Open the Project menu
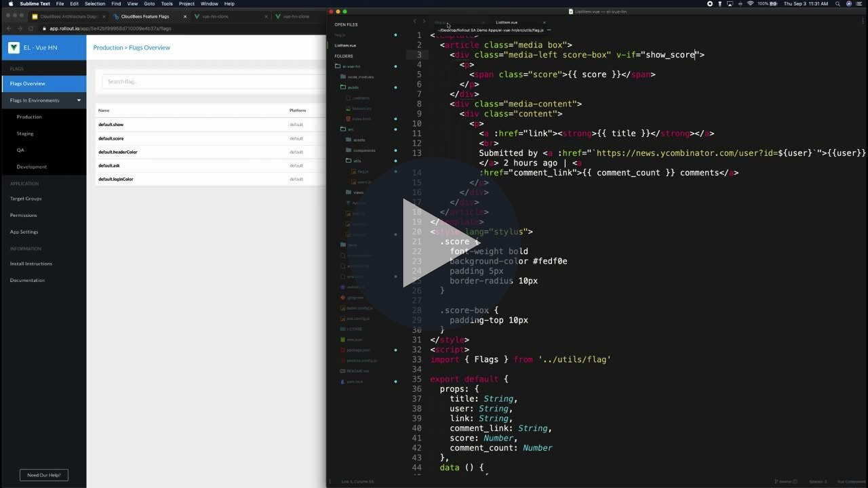The image size is (868, 488). tap(186, 3)
